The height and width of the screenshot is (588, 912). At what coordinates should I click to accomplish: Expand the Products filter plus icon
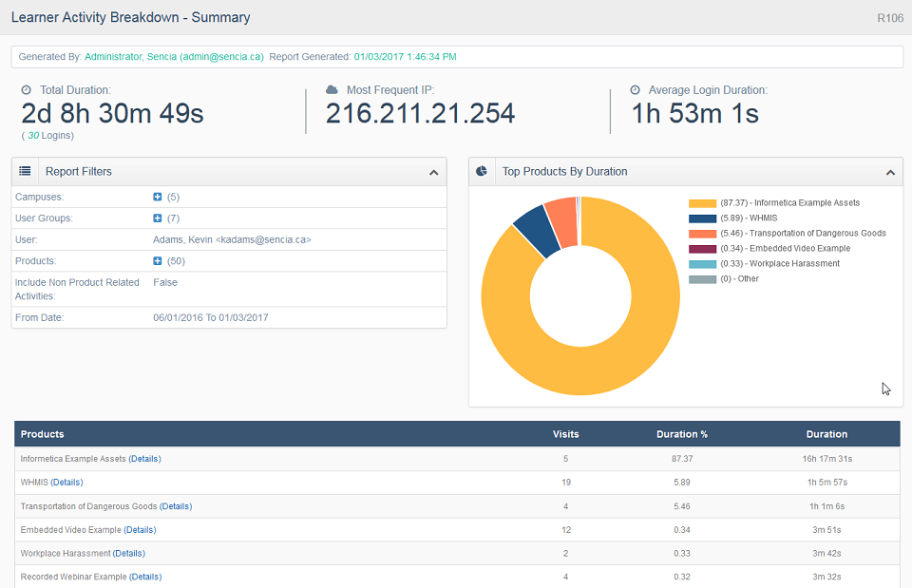[157, 261]
